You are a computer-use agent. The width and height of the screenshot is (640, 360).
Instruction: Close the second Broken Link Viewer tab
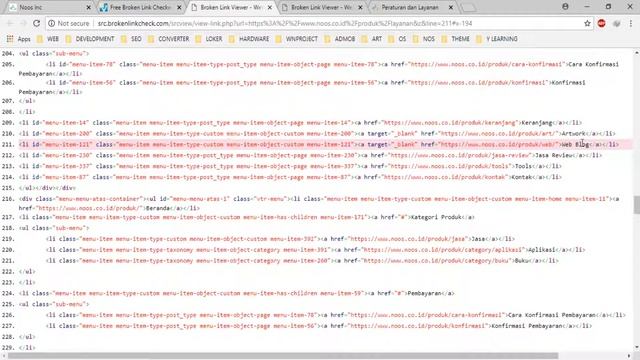(x=360, y=7)
